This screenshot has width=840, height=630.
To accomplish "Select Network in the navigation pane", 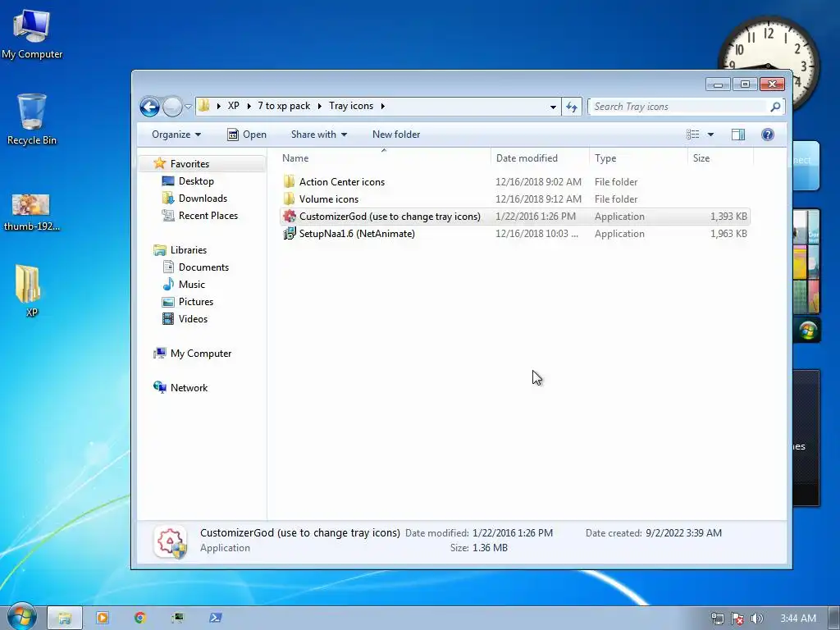I will [189, 387].
